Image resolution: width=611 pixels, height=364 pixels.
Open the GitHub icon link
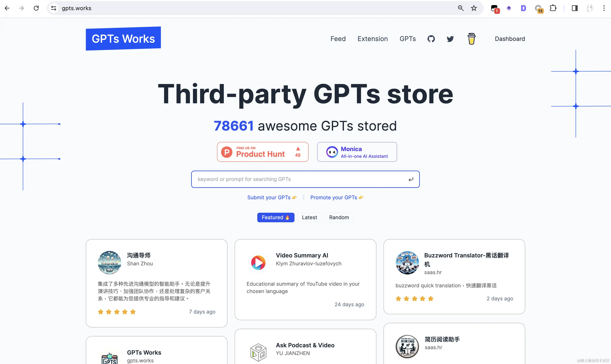click(431, 39)
